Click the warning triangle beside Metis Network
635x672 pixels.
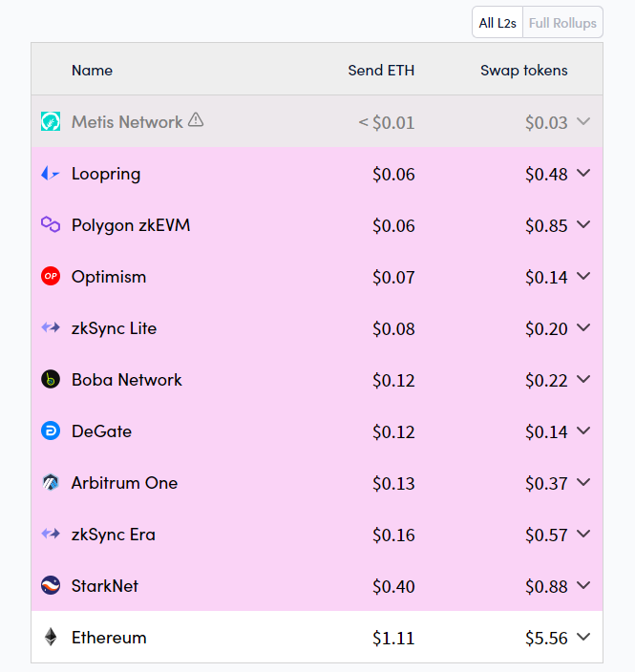tap(196, 120)
